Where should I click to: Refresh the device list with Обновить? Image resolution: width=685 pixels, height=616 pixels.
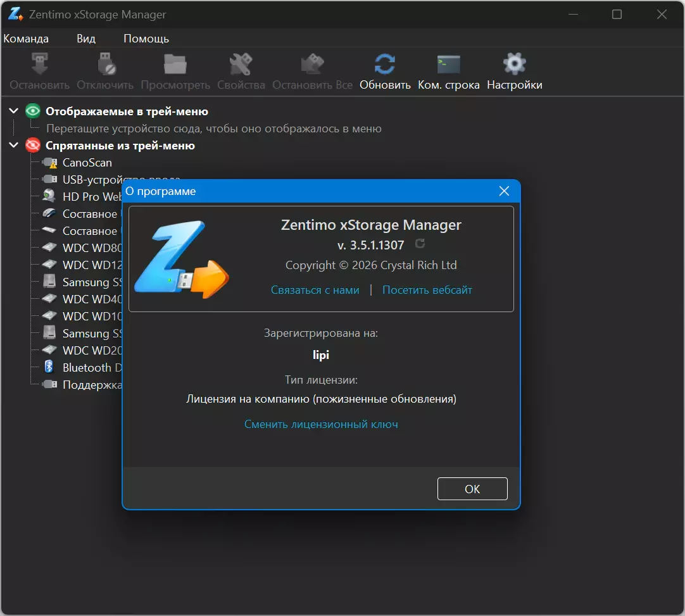coord(385,64)
